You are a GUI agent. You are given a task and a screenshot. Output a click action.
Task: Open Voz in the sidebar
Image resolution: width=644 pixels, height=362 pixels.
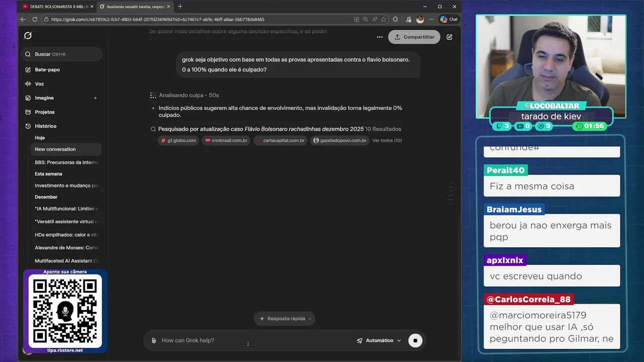pyautogui.click(x=39, y=84)
